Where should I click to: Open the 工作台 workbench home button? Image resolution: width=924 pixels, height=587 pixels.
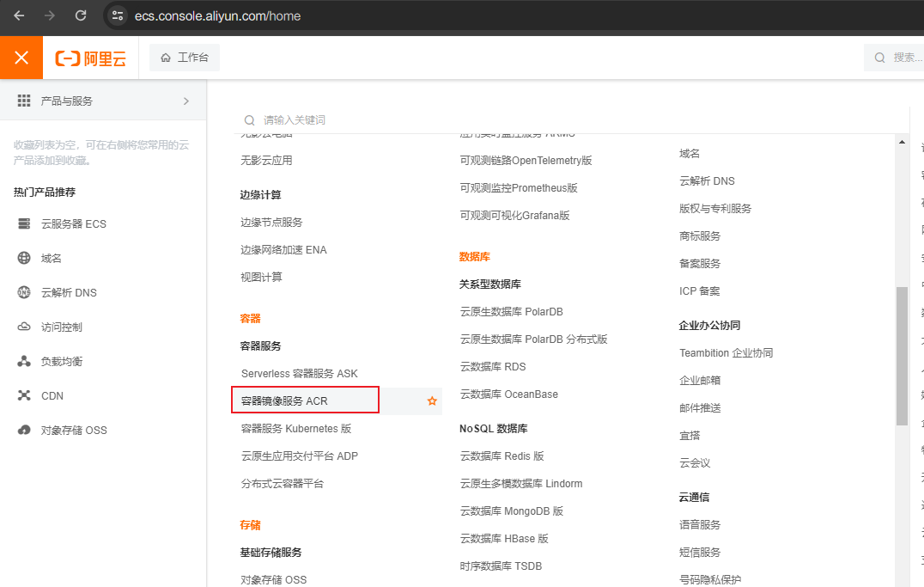coord(185,58)
